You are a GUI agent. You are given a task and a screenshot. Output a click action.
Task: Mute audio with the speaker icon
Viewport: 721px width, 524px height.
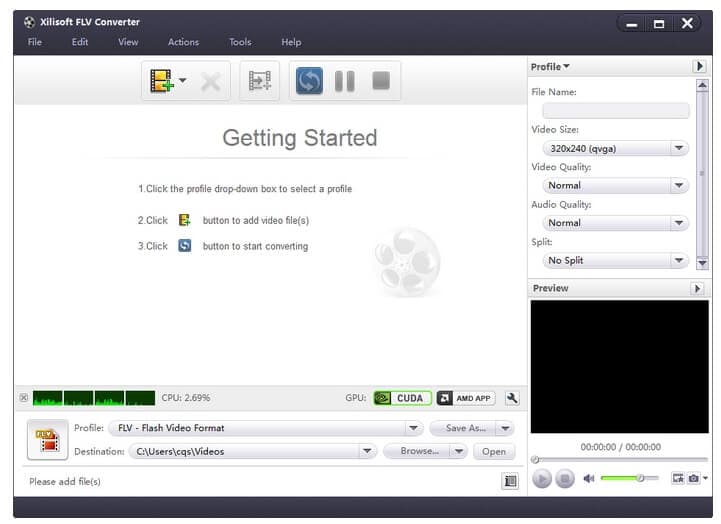589,478
